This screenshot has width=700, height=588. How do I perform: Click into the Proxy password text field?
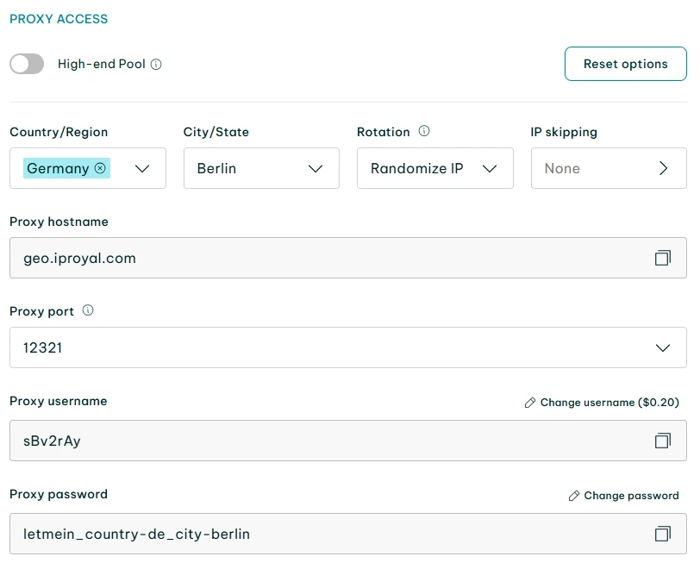tap(328, 534)
